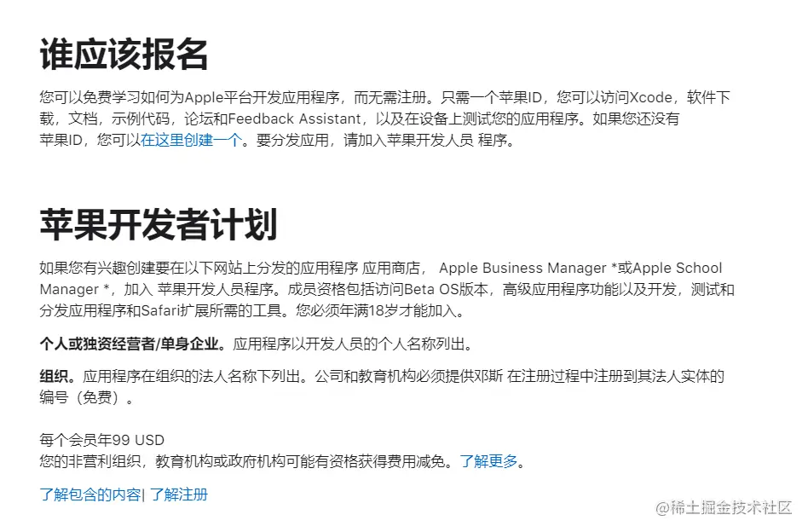Viewport: 808px width, 532px height.
Task: Click the 稀土掘金技术社区 watermark
Action: 724,508
